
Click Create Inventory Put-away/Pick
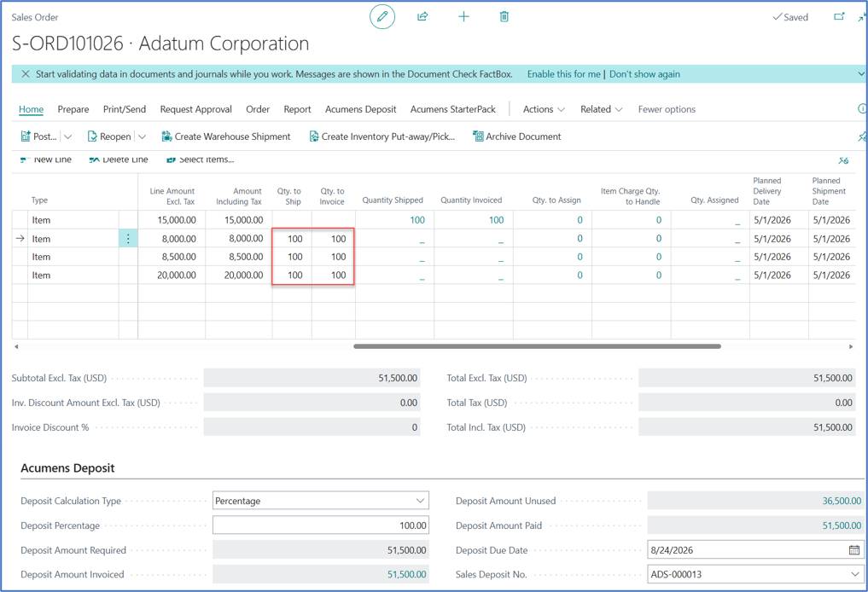(x=382, y=136)
